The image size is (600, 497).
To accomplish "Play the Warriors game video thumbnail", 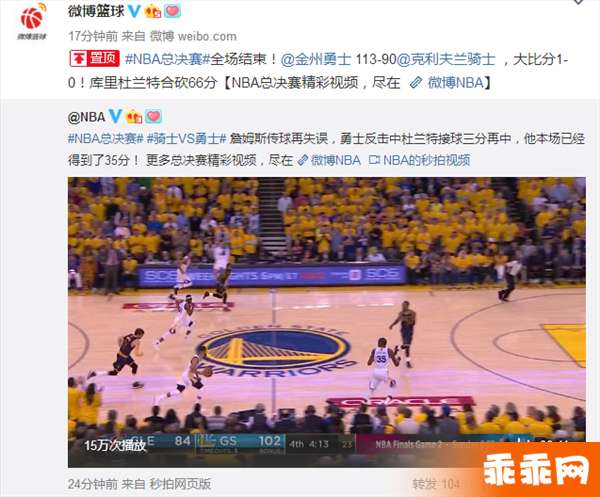I will [x=326, y=322].
